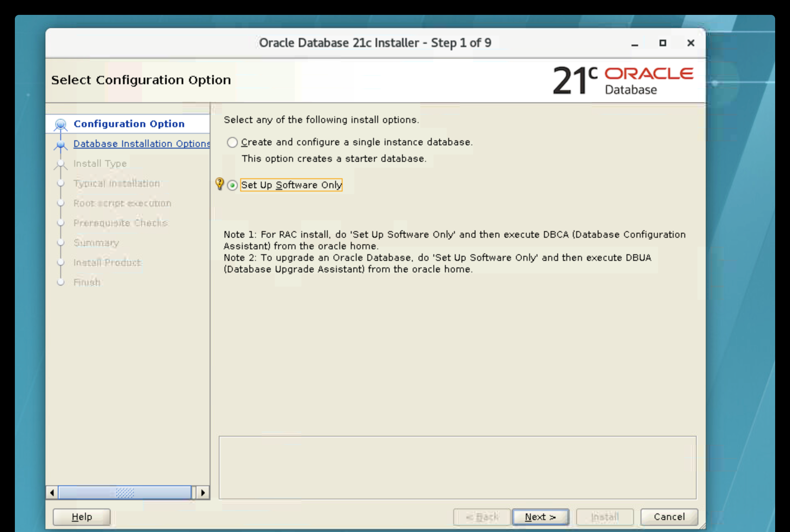Open Database Installation Options step link
The height and width of the screenshot is (532, 790).
pos(142,144)
